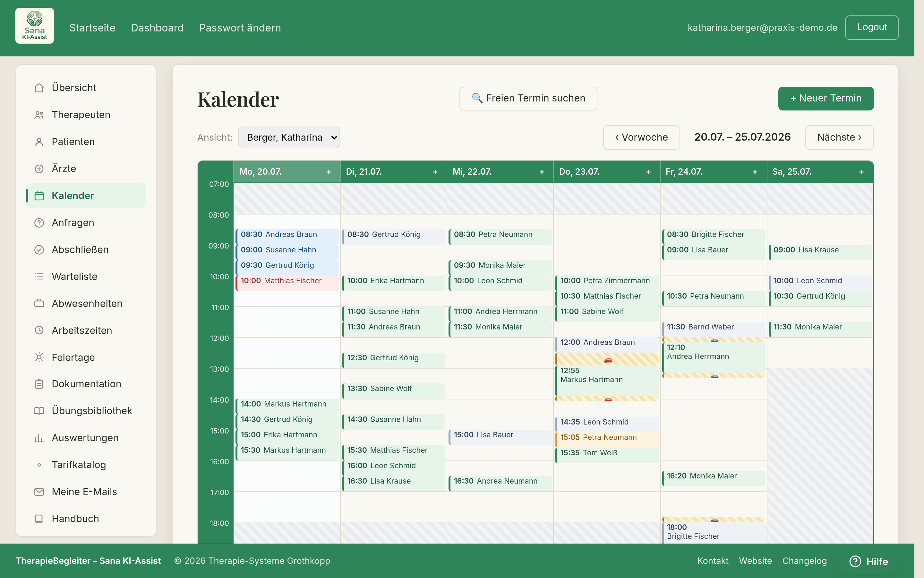Open the 09:00 Lisa Krause appointment
924x578 pixels.
click(820, 252)
